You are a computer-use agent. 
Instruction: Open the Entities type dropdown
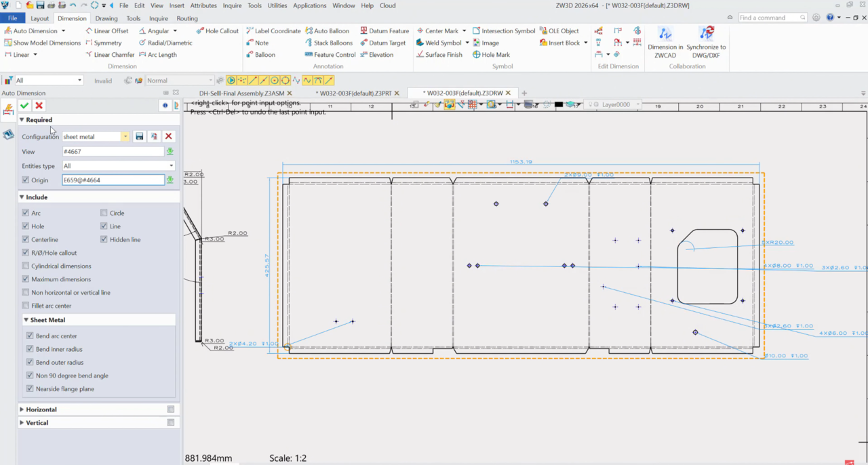[119, 166]
